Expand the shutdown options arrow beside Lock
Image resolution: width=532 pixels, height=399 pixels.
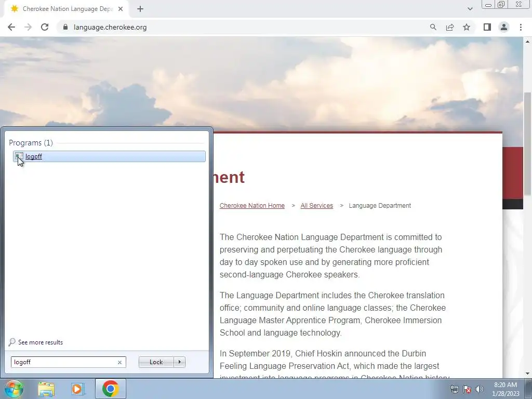tap(179, 362)
